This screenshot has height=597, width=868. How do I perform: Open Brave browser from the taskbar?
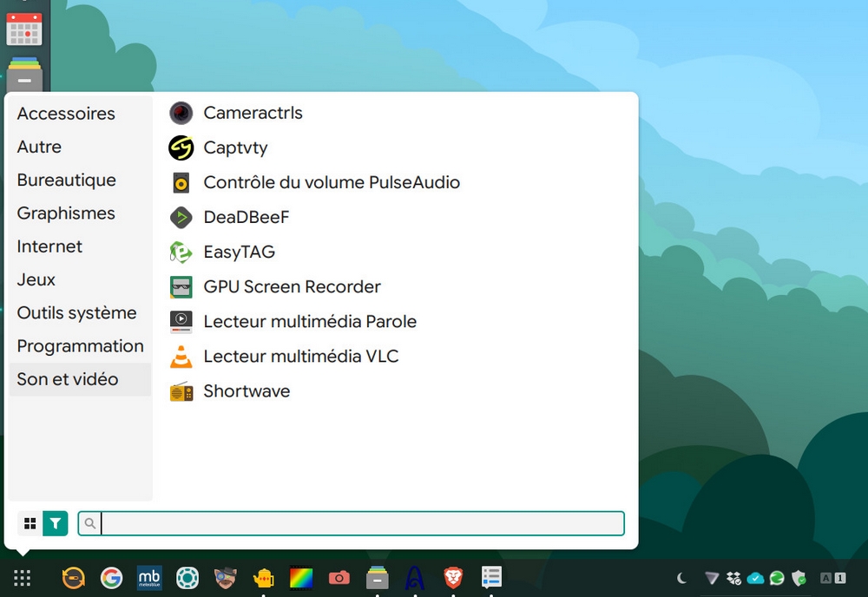tap(453, 578)
